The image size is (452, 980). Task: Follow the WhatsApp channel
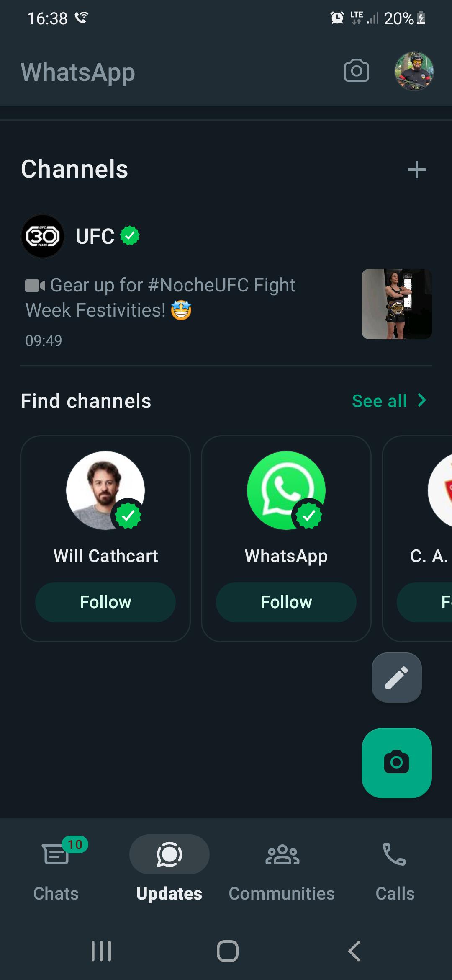coord(286,602)
